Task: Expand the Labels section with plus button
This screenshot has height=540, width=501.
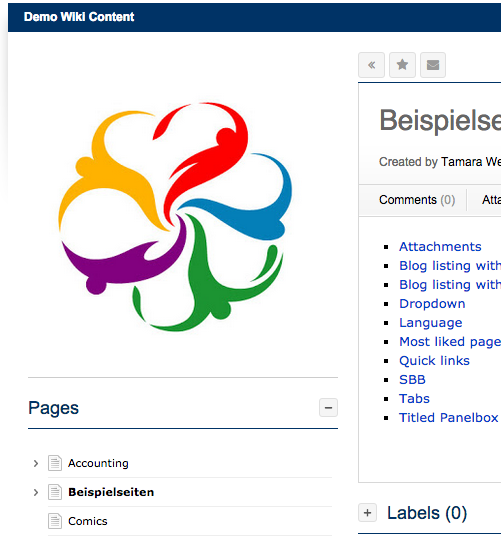Action: click(367, 513)
